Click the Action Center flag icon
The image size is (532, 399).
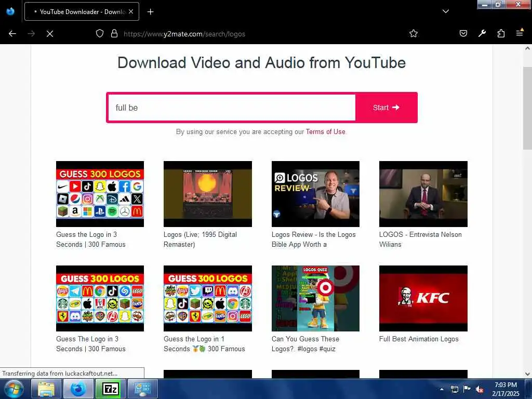click(467, 389)
